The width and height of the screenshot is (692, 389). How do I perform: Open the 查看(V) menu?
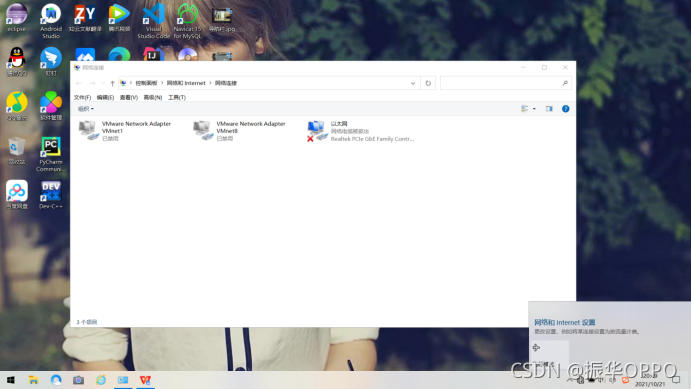point(128,97)
